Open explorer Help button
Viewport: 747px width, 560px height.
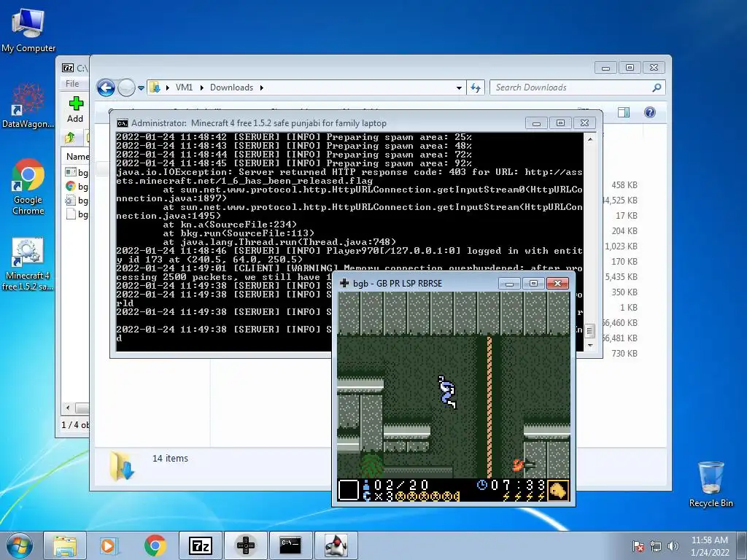tap(650, 112)
